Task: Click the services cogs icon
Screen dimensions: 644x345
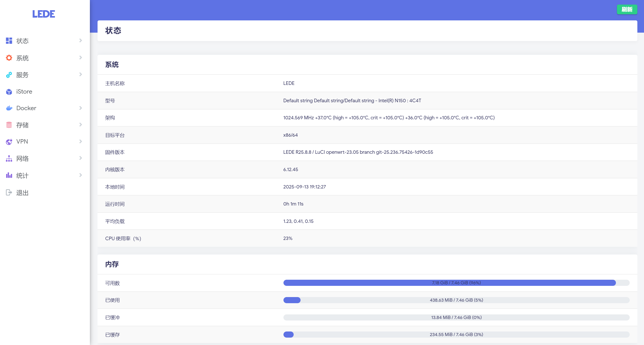Action: click(9, 75)
